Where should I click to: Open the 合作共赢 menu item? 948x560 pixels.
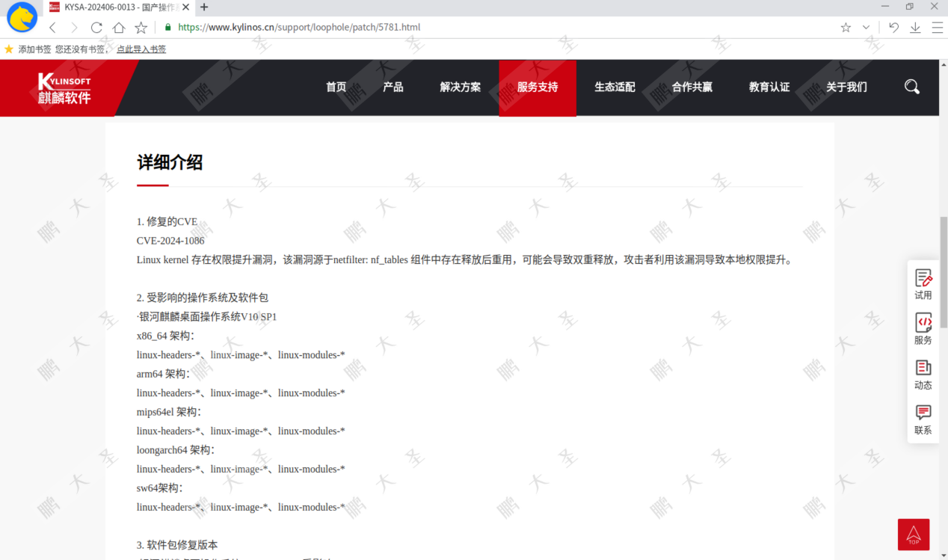692,87
